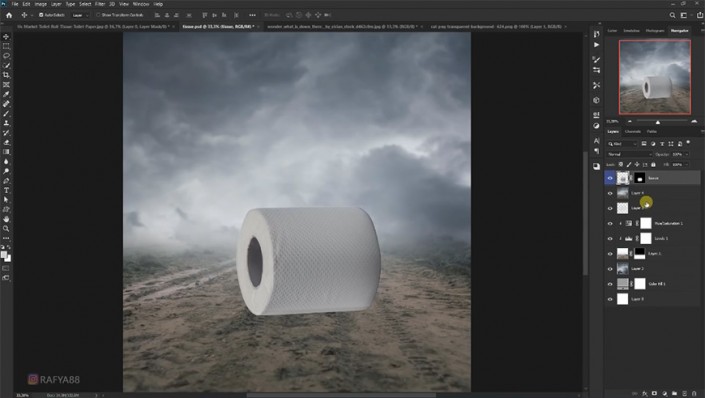This screenshot has width=705, height=398.
Task: Open the Window menu
Action: point(141,4)
